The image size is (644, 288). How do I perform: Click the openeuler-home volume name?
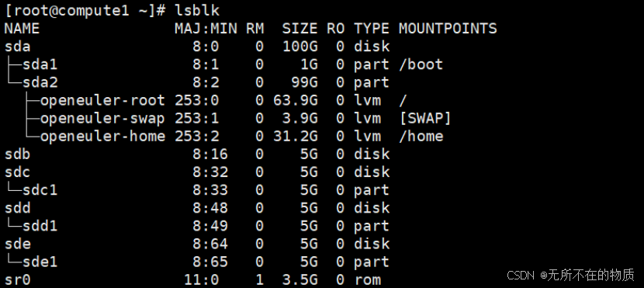(102, 137)
